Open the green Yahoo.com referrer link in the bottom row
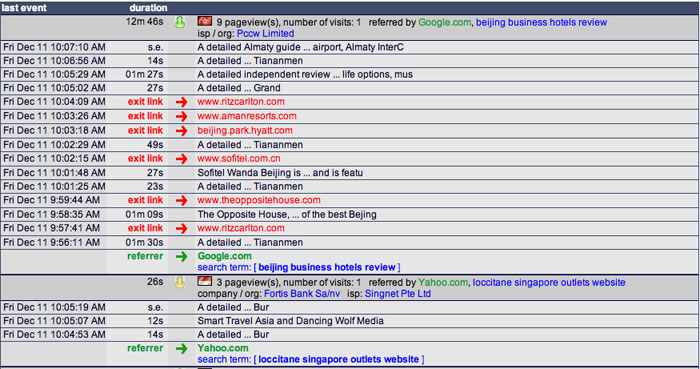The width and height of the screenshot is (700, 369). 223,348
